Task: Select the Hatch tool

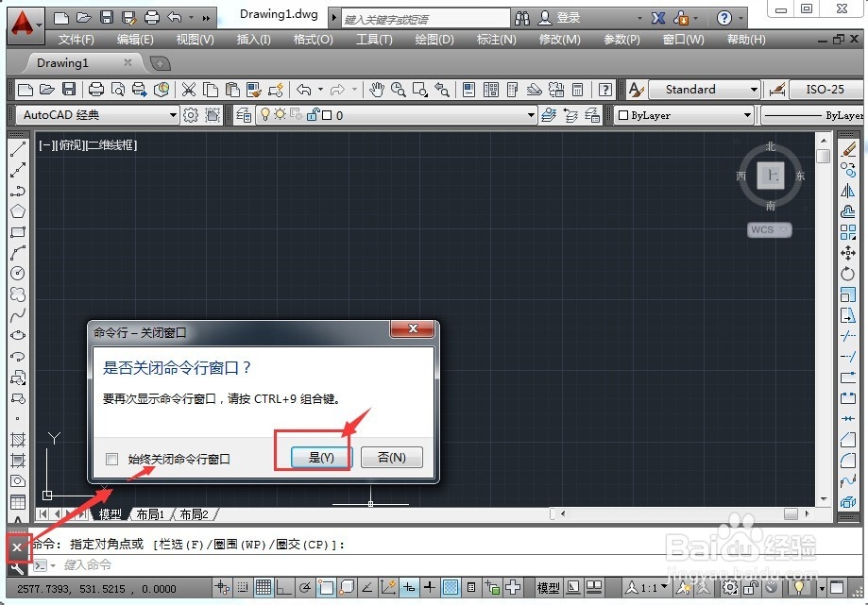Action: 18,440
